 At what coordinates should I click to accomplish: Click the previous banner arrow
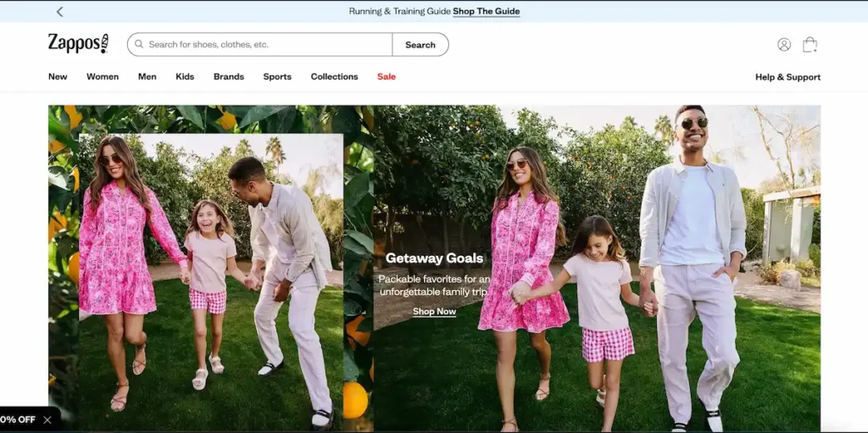[x=59, y=12]
